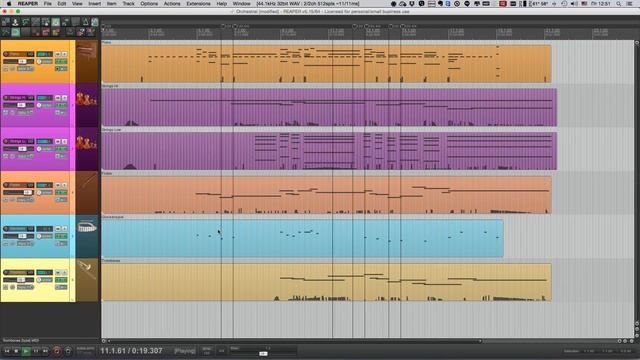
Task: Click the teal monitor button on Glockenspiel track
Action: (x=44, y=229)
